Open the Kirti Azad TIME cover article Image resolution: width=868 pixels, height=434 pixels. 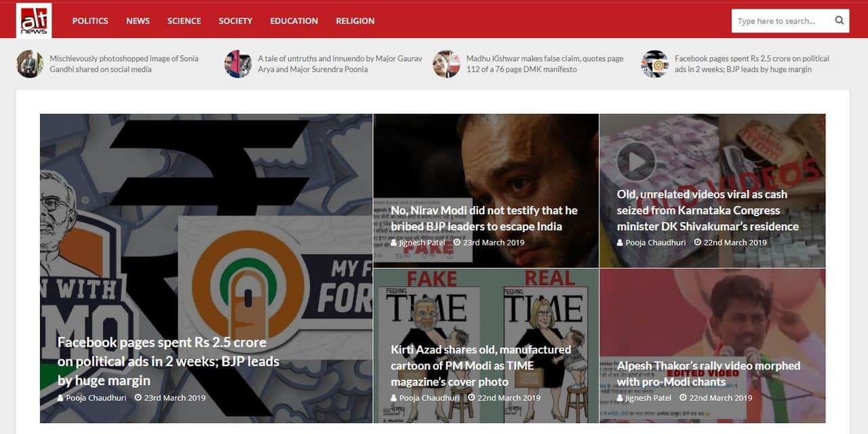pos(481,366)
